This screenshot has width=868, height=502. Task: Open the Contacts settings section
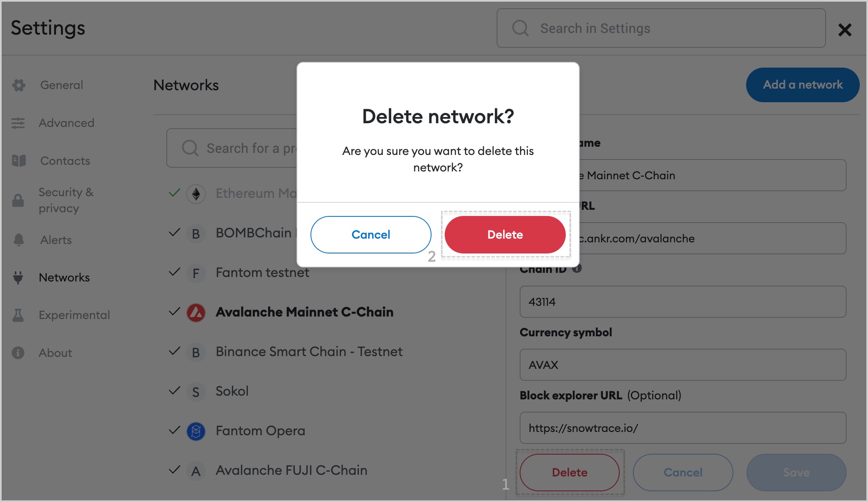(x=65, y=160)
